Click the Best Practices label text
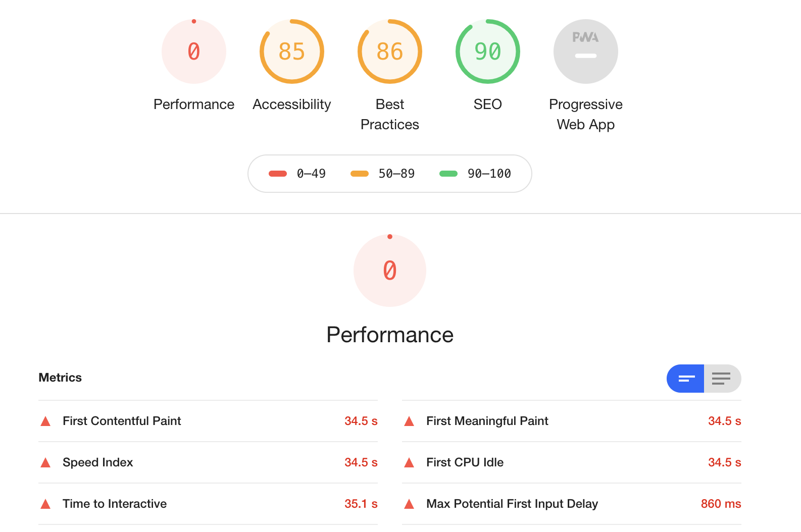This screenshot has width=801, height=532. point(390,114)
